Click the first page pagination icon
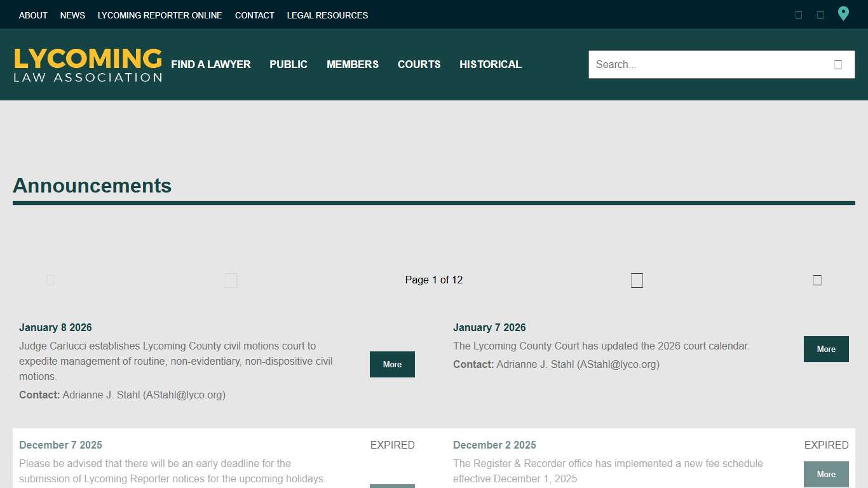Screen dimensions: 868x488 [51, 280]
